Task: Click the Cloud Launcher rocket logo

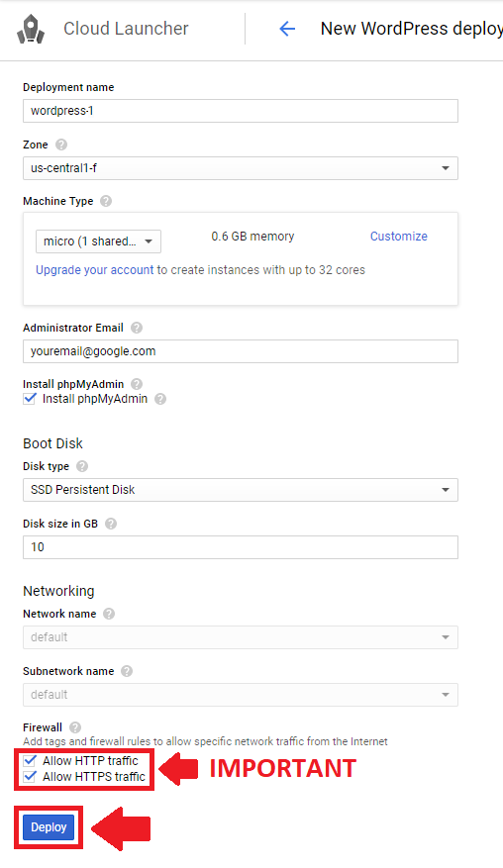Action: click(31, 29)
